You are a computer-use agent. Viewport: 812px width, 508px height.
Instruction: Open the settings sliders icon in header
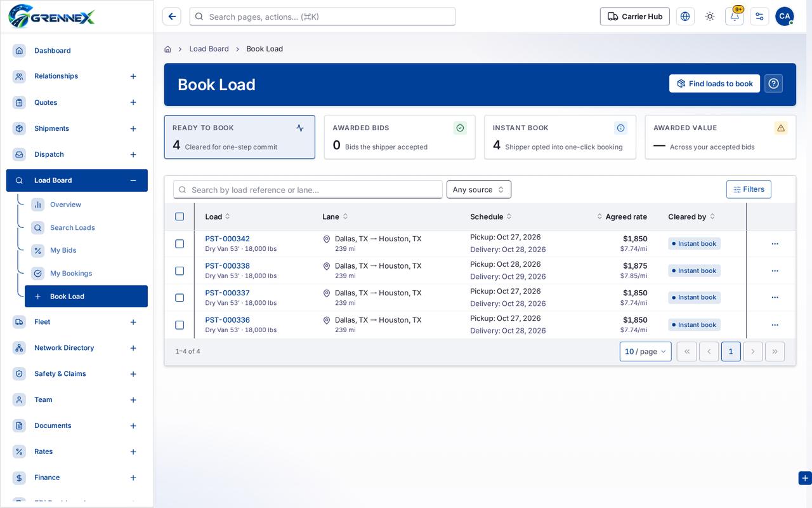(759, 17)
